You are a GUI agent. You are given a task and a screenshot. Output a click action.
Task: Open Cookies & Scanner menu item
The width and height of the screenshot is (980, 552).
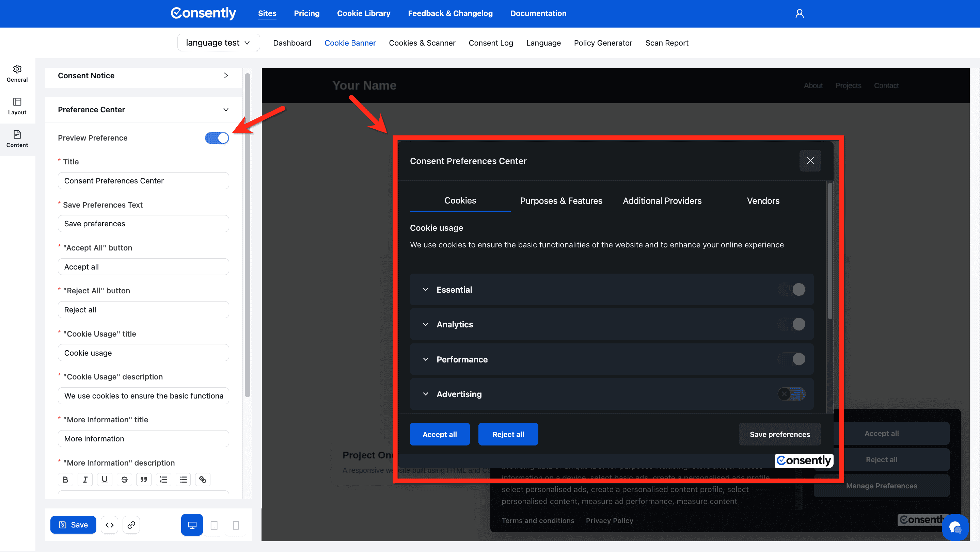pos(422,43)
